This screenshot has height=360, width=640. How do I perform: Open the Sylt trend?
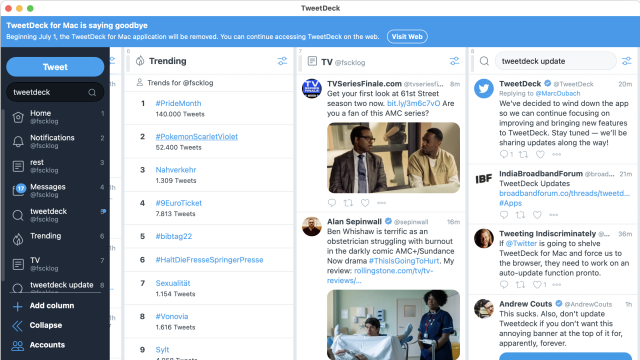pos(162,350)
